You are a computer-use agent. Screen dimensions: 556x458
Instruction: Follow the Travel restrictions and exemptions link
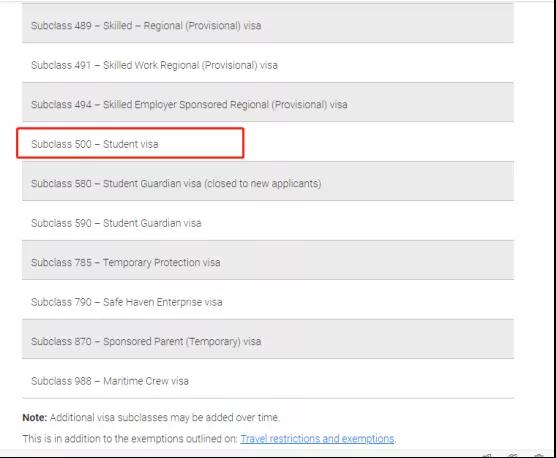(x=317, y=439)
